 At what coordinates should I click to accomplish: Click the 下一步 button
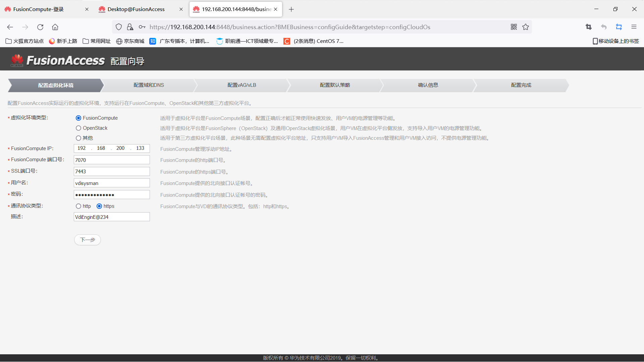87,240
